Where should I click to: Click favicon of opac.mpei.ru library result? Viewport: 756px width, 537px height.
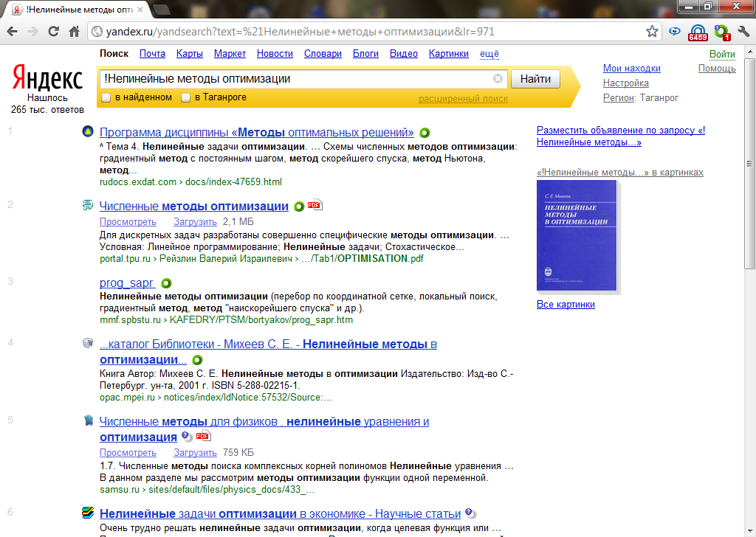tap(88, 343)
